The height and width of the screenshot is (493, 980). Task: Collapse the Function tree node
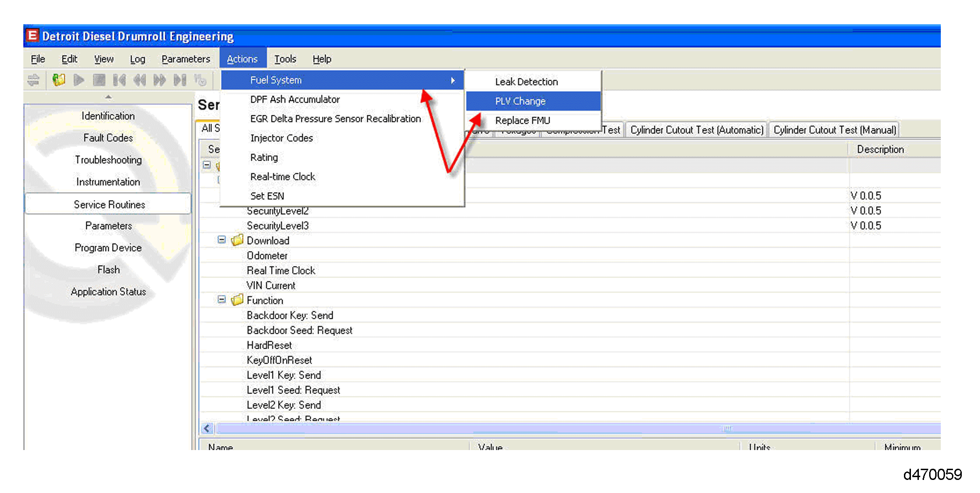coord(222,300)
